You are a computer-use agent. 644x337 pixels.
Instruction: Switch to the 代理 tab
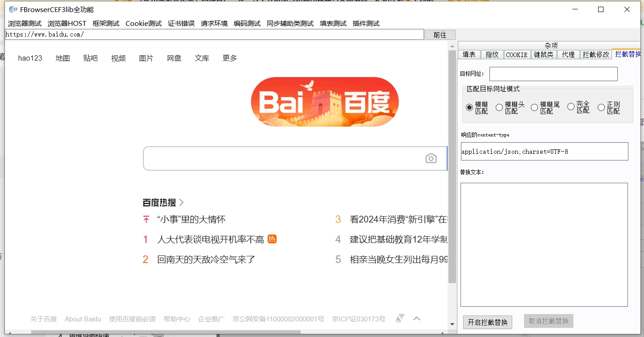click(568, 54)
